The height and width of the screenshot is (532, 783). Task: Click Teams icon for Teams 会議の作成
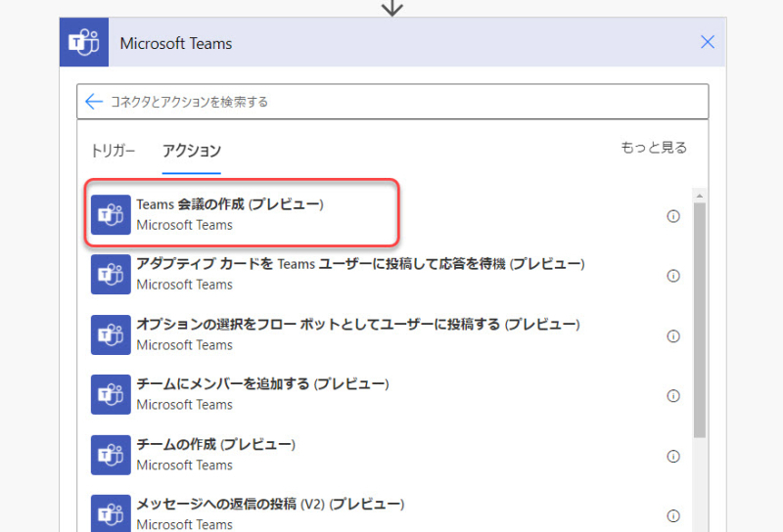111,214
